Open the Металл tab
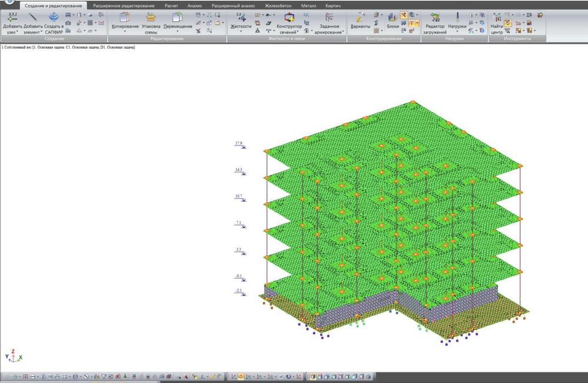 (x=308, y=6)
